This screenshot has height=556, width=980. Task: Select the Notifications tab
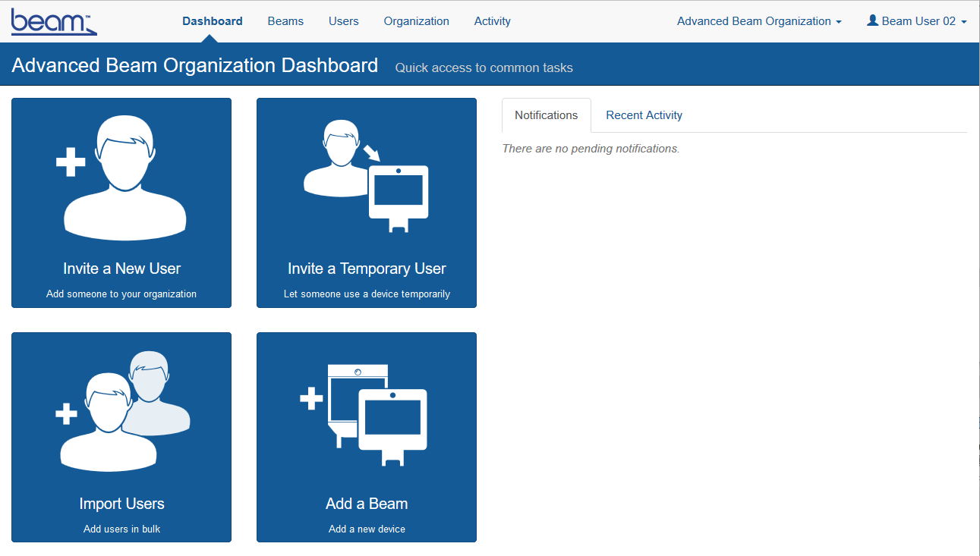pos(546,115)
